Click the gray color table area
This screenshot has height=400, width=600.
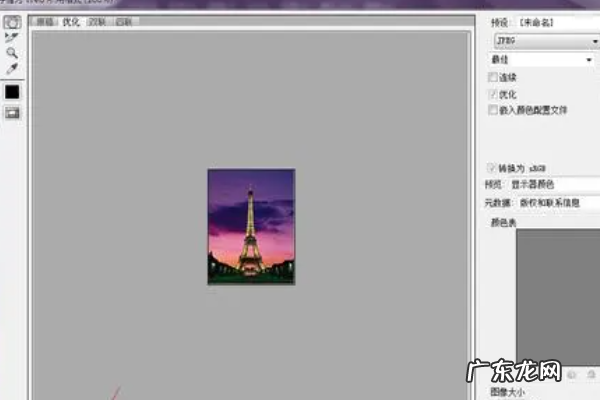click(x=558, y=297)
